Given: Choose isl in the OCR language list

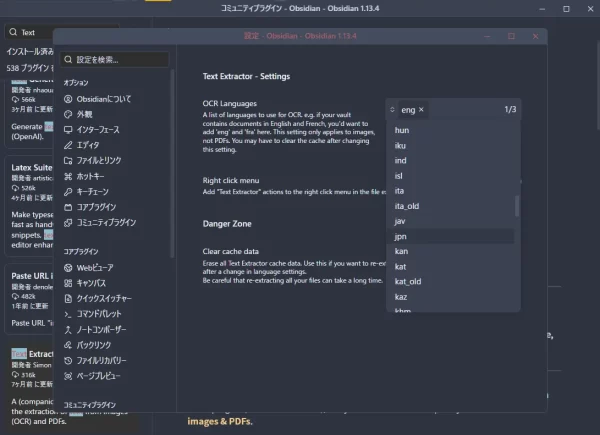Looking at the screenshot, I should 450,176.
